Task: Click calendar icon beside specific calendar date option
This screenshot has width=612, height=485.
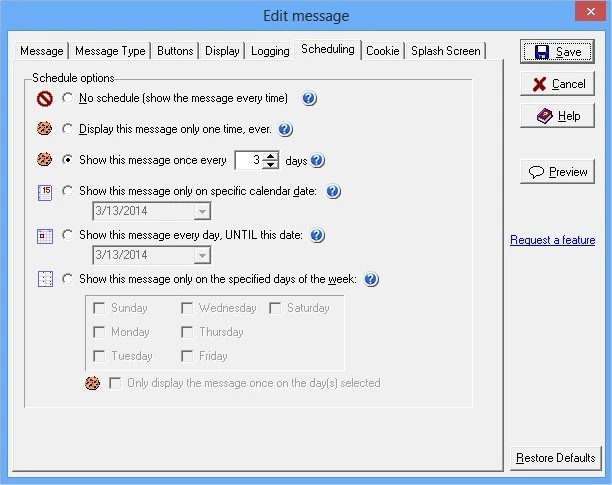Action: click(x=44, y=192)
